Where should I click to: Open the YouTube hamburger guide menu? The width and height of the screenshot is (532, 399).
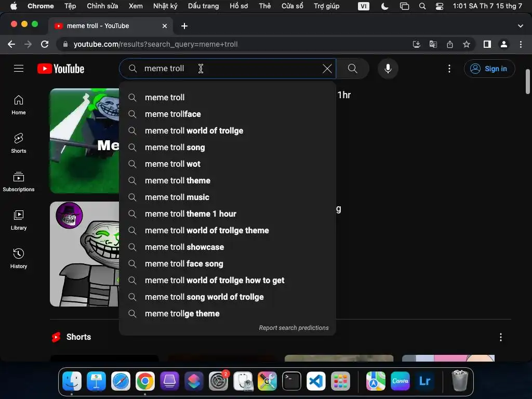click(19, 69)
